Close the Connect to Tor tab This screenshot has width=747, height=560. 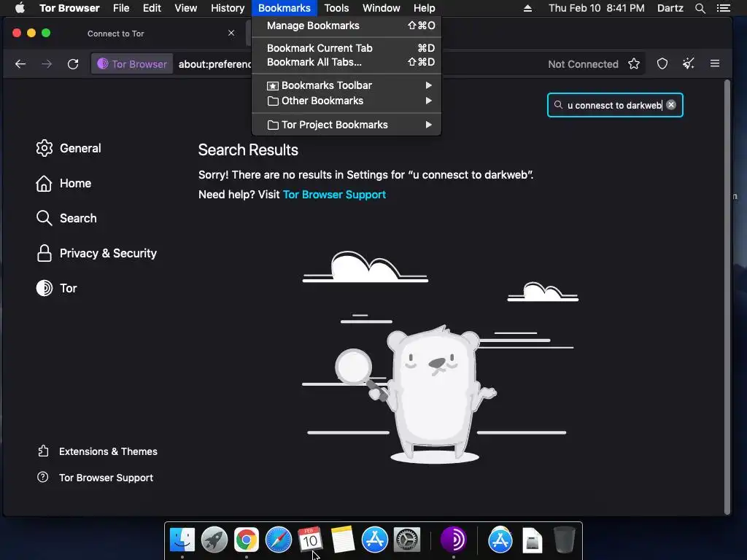pyautogui.click(x=231, y=33)
